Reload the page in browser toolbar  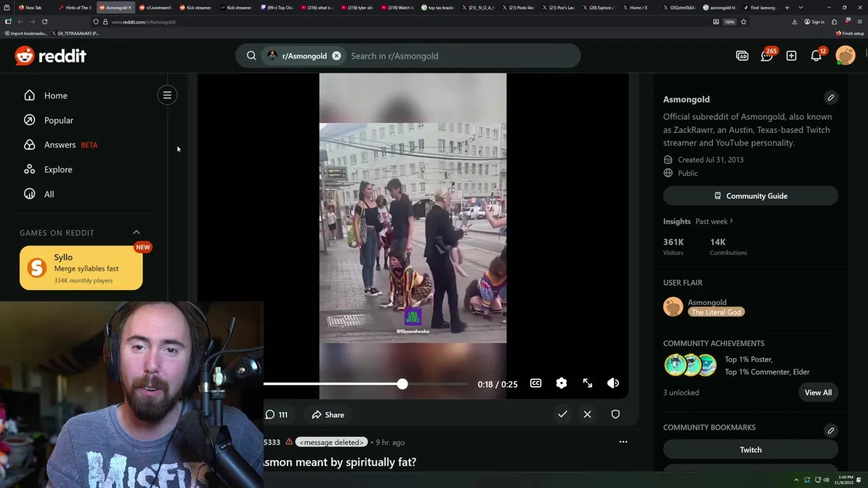[x=45, y=22]
